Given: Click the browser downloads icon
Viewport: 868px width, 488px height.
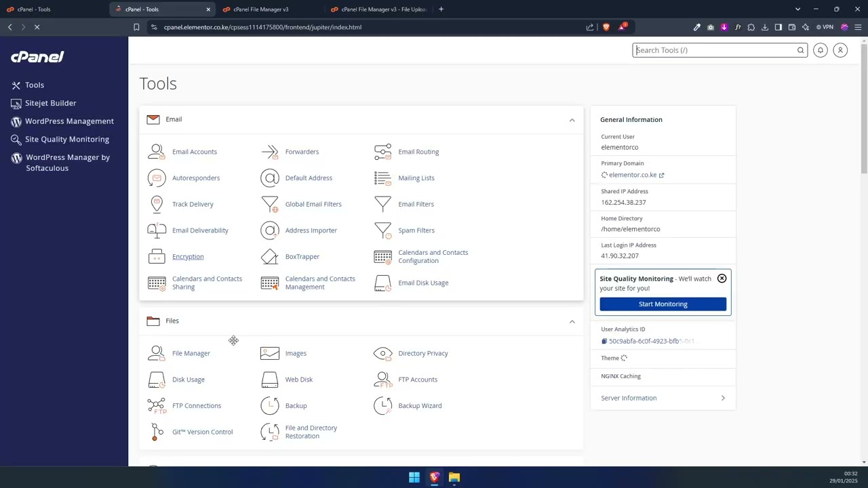Looking at the screenshot, I should tap(765, 27).
